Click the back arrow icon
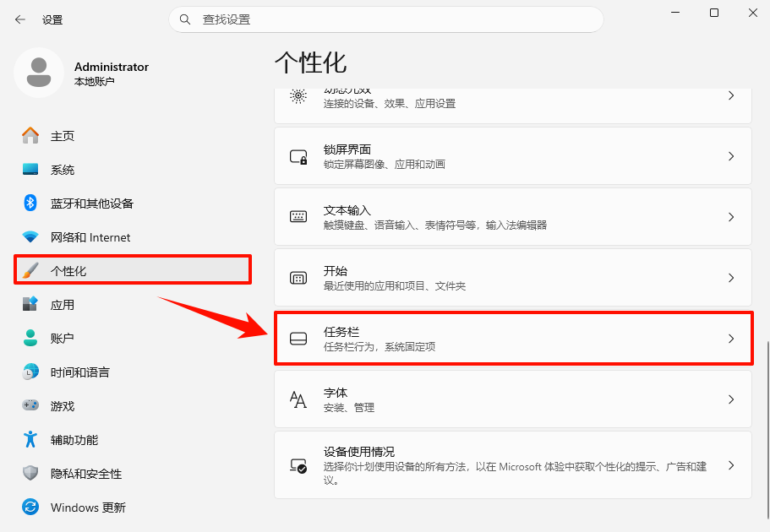The height and width of the screenshot is (532, 770). click(19, 19)
